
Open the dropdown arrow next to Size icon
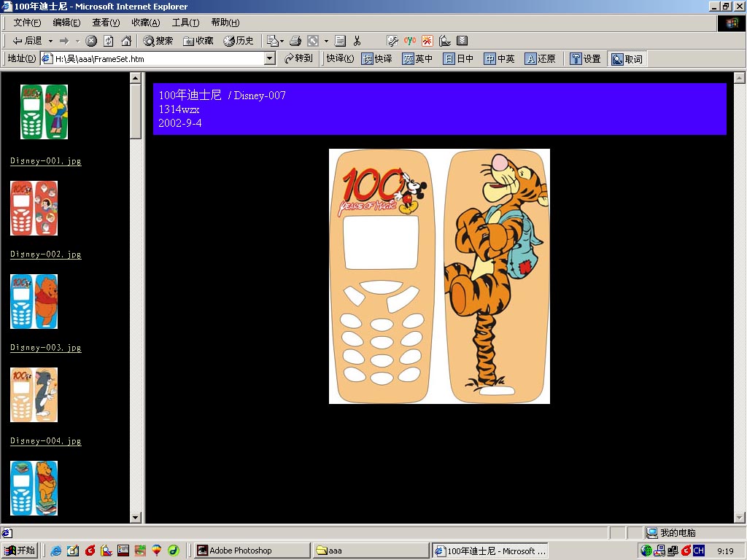(x=326, y=41)
